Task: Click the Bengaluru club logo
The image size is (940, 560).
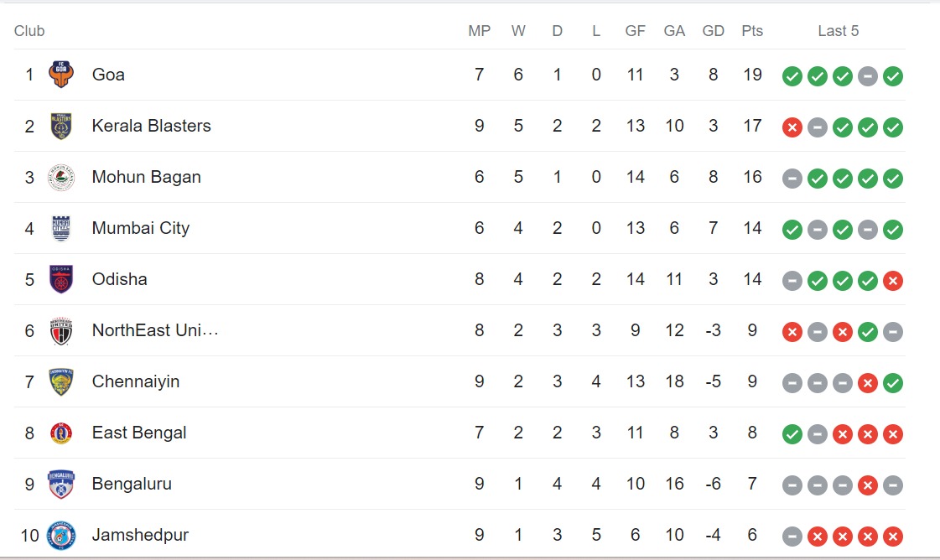Action: click(61, 484)
